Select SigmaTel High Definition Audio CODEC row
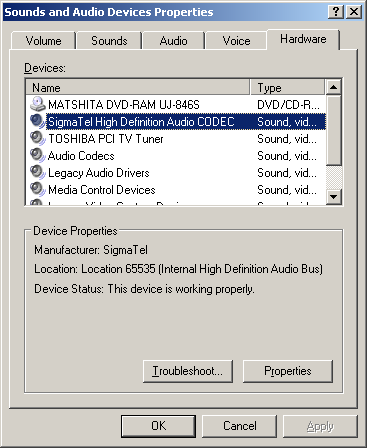The width and height of the screenshot is (367, 448). [x=176, y=121]
